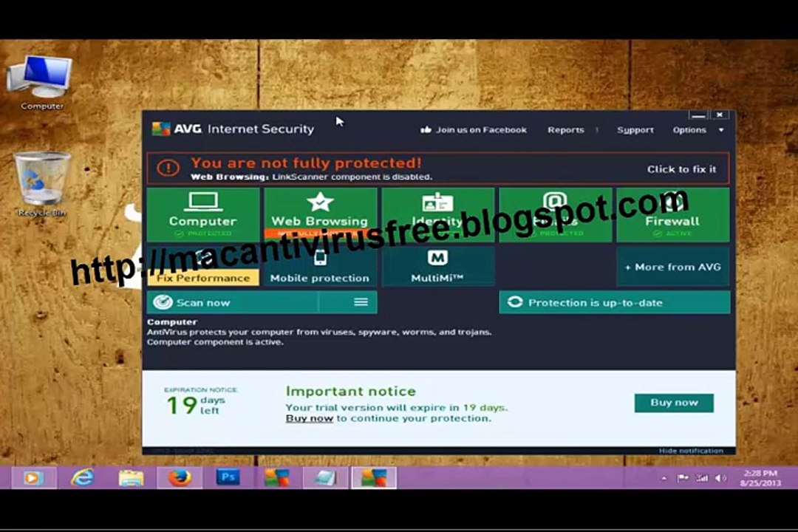Open scan options menu beside Scan now
Image resolution: width=798 pixels, height=532 pixels.
[361, 302]
